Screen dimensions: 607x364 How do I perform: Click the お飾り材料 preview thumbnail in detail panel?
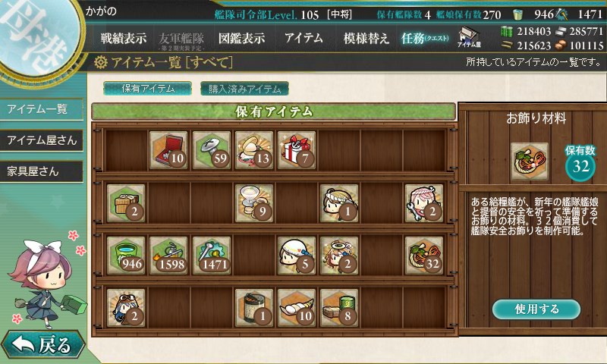pyautogui.click(x=530, y=162)
